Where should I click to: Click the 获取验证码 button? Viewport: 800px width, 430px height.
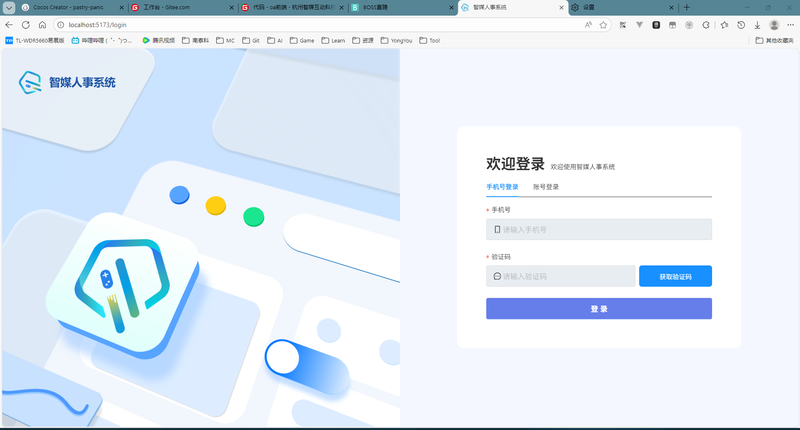[675, 276]
